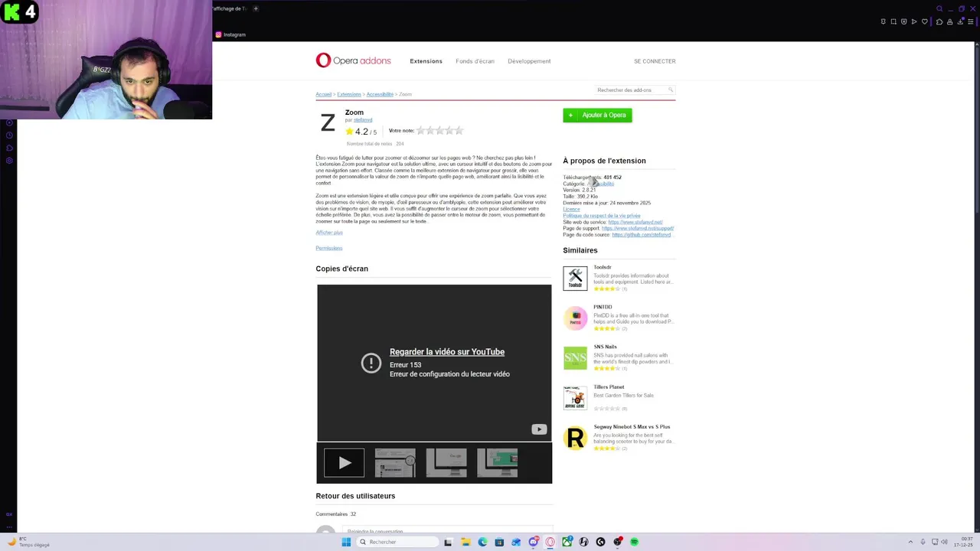This screenshot has height=551, width=980.
Task: Open Discord from the taskbar
Action: [534, 542]
